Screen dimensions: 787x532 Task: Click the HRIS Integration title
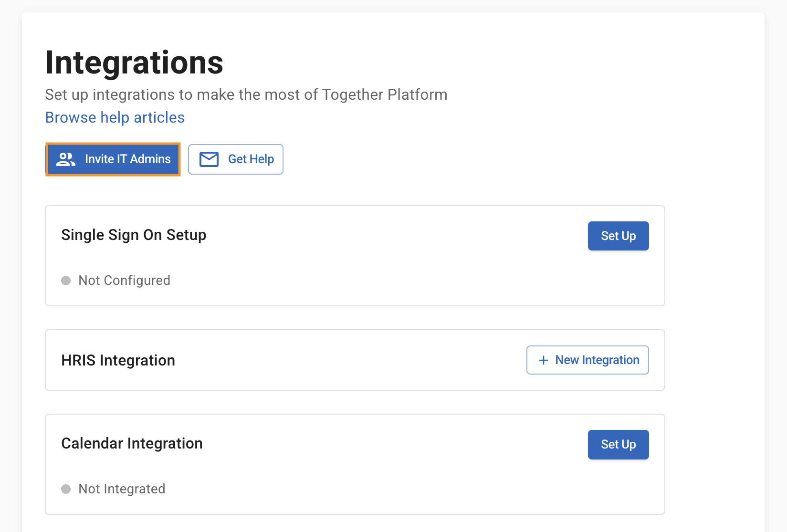118,360
